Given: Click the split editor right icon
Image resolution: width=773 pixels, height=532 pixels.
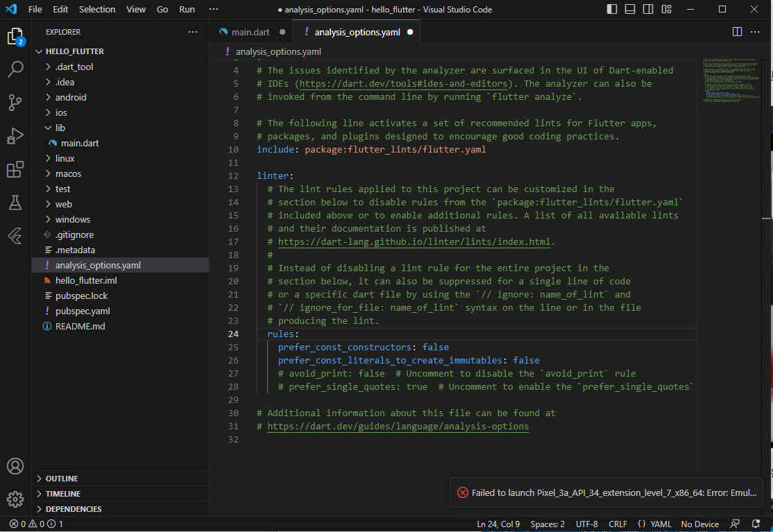Looking at the screenshot, I should point(737,32).
